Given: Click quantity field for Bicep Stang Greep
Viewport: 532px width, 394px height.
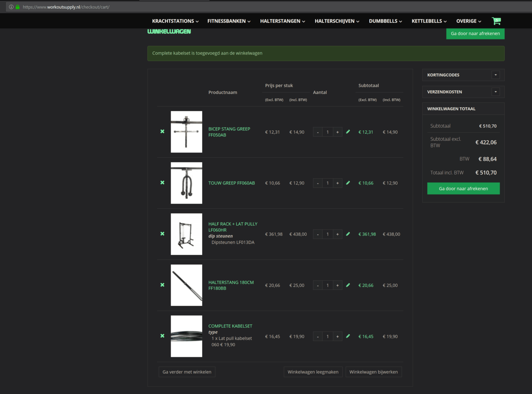Looking at the screenshot, I should click(x=328, y=132).
